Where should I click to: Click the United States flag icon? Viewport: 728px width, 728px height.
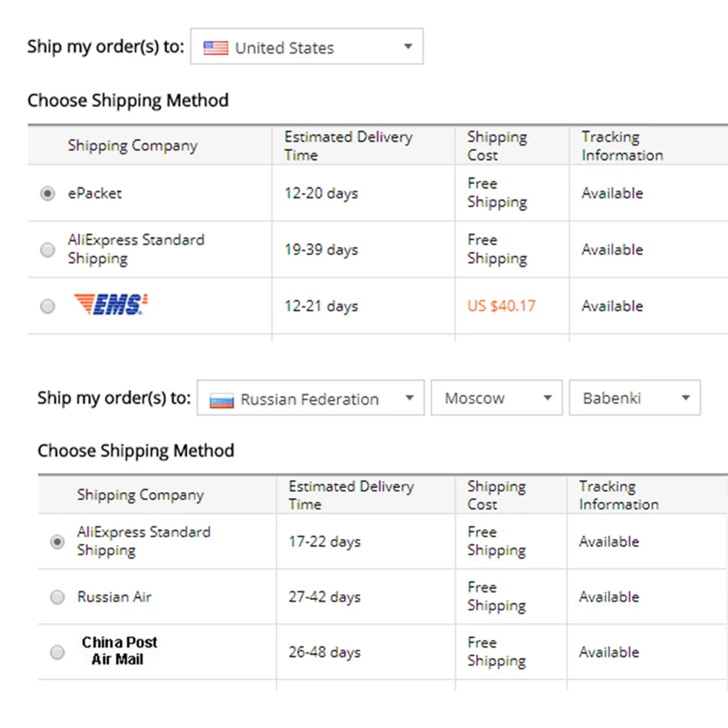(216, 48)
